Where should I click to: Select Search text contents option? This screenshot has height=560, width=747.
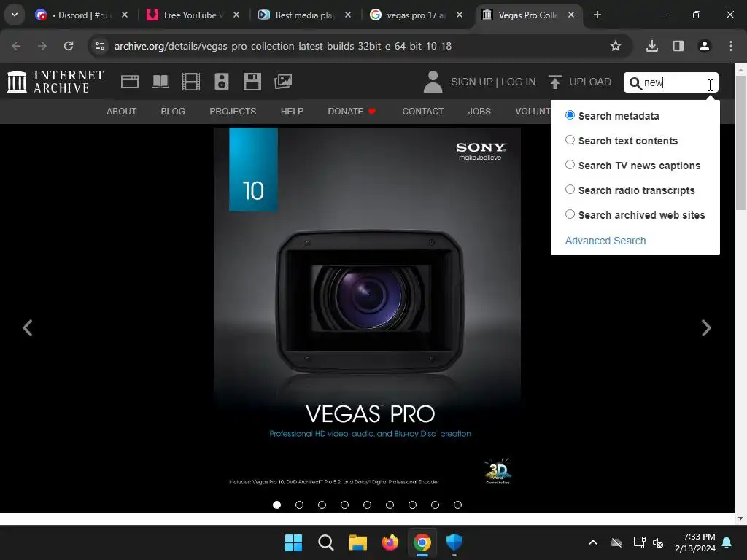[570, 140]
